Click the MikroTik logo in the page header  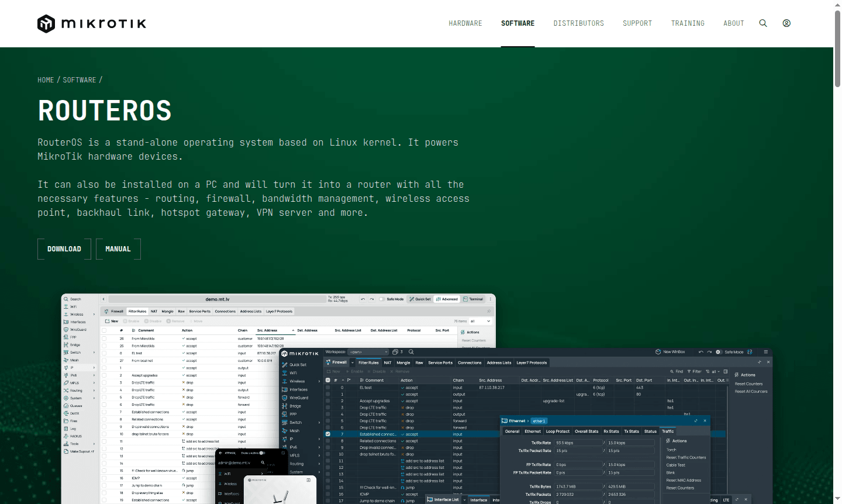point(91,23)
